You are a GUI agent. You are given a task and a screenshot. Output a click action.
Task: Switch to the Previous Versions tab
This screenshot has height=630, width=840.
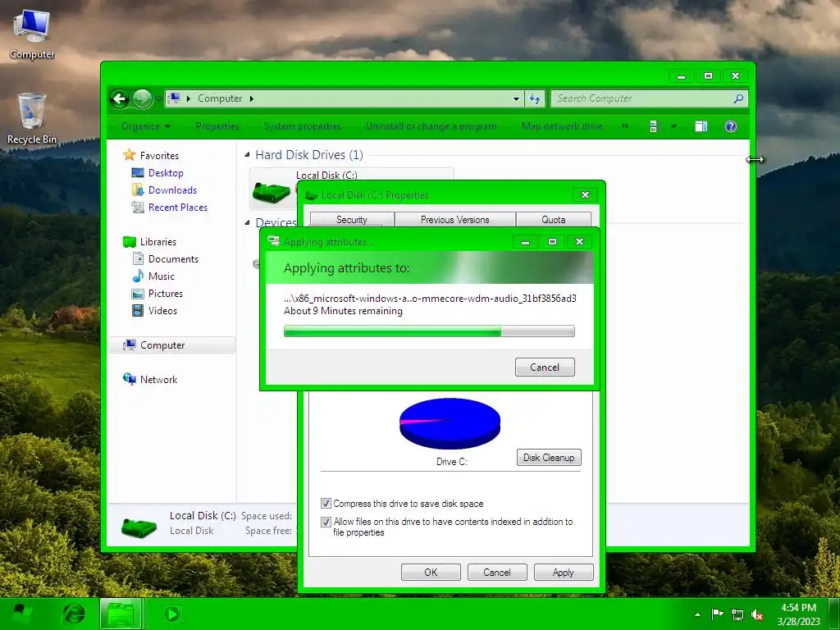point(454,220)
